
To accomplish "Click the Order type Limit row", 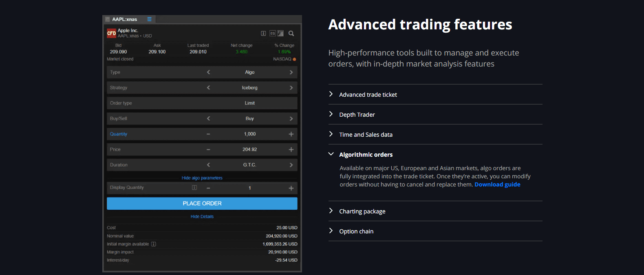I will click(x=202, y=103).
